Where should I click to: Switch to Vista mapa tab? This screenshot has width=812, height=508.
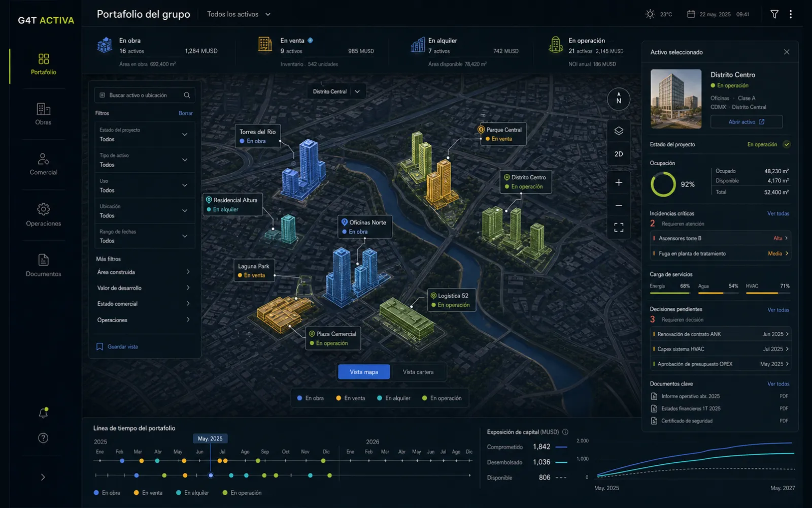(364, 372)
